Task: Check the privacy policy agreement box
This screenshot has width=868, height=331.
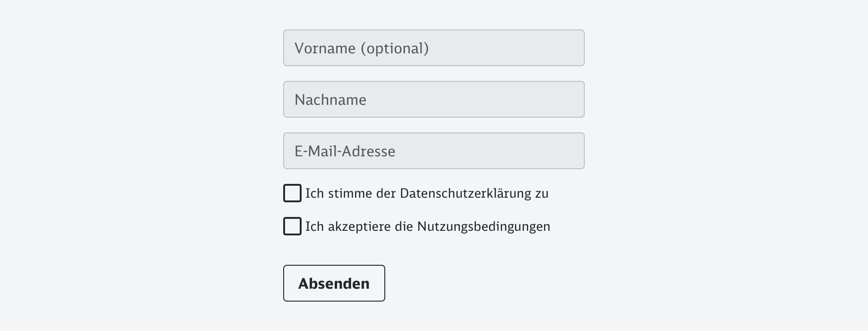Action: pos(292,193)
